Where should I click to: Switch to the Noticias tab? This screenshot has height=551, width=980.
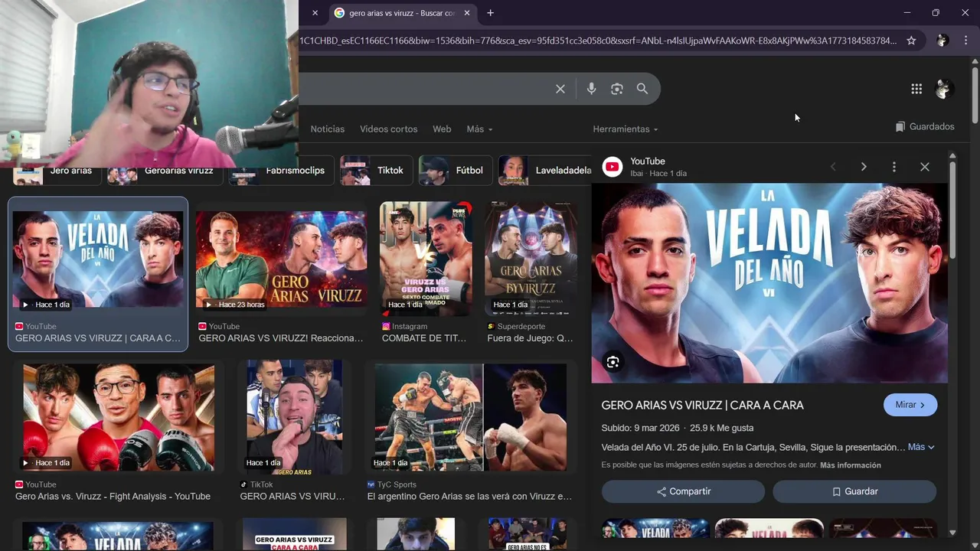[328, 129]
